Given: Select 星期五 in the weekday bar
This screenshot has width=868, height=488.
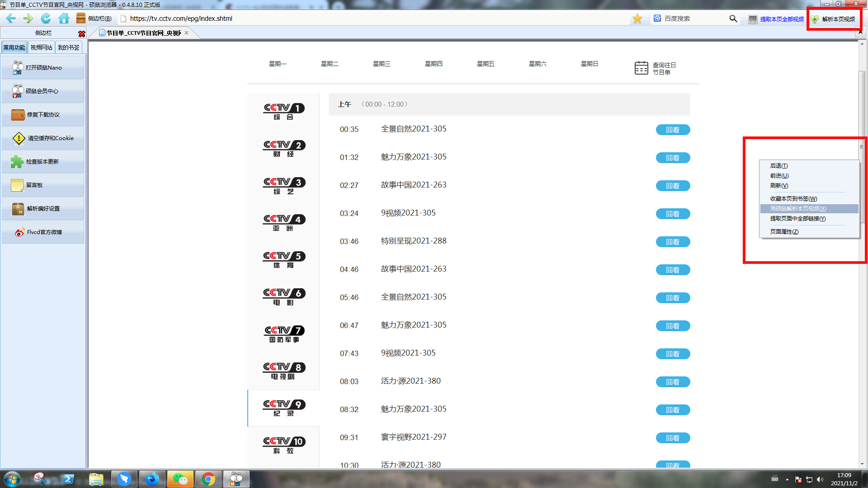Looking at the screenshot, I should pyautogui.click(x=486, y=64).
